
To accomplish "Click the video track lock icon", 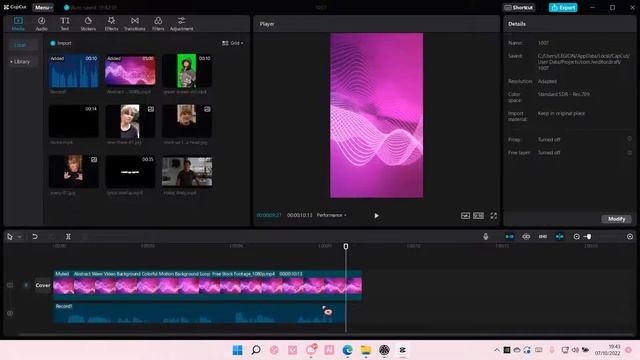I will tap(10, 285).
